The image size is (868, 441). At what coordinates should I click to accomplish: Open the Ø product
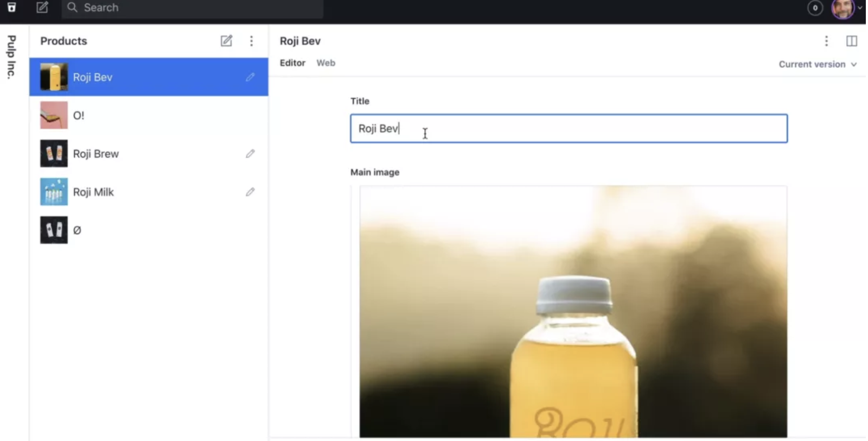tap(149, 230)
